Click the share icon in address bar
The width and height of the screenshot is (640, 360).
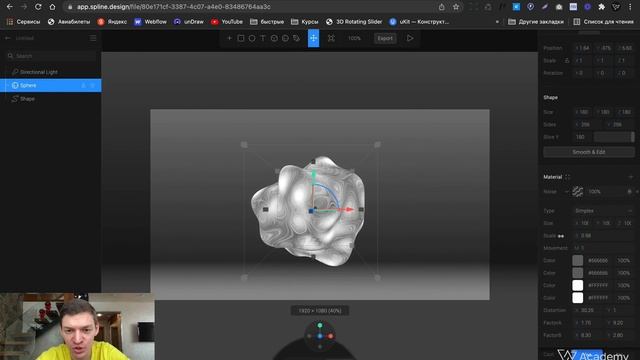pyautogui.click(x=442, y=7)
